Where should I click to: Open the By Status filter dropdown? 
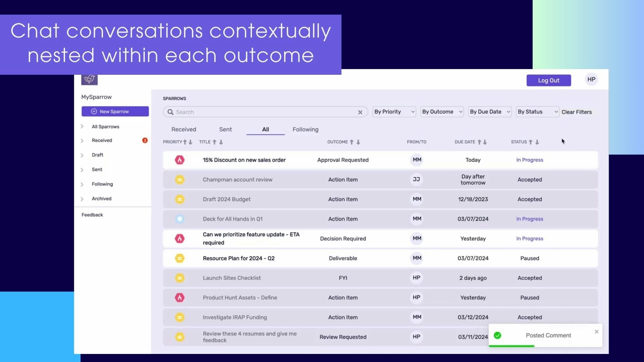(x=538, y=112)
